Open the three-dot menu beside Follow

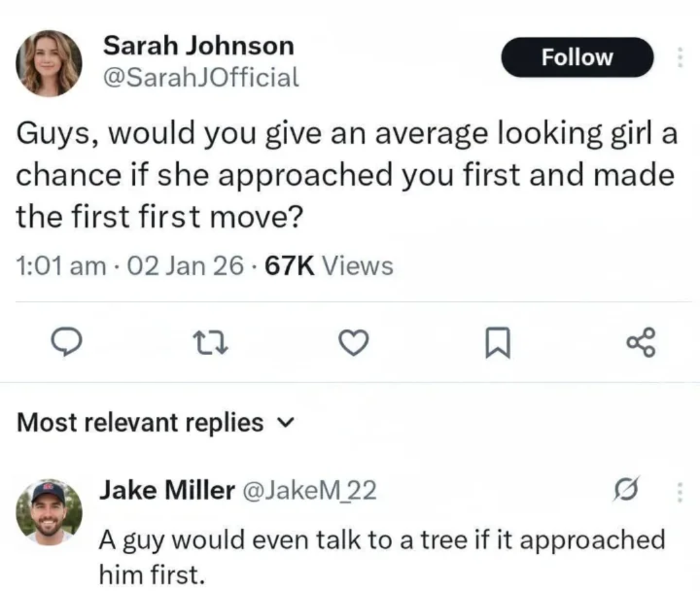tap(680, 57)
